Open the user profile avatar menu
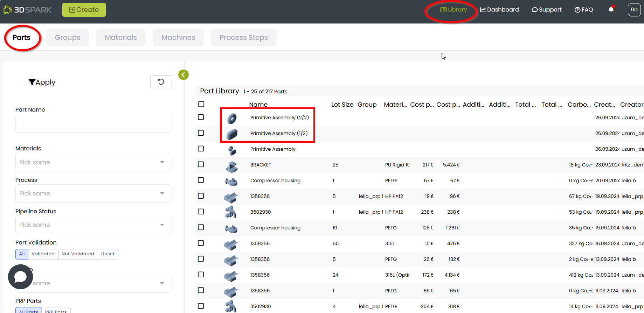The image size is (644, 313). (x=634, y=10)
